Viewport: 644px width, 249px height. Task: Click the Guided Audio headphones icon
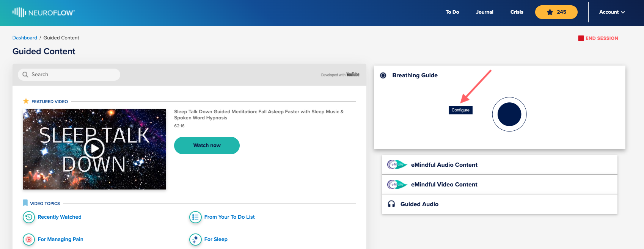point(391,204)
